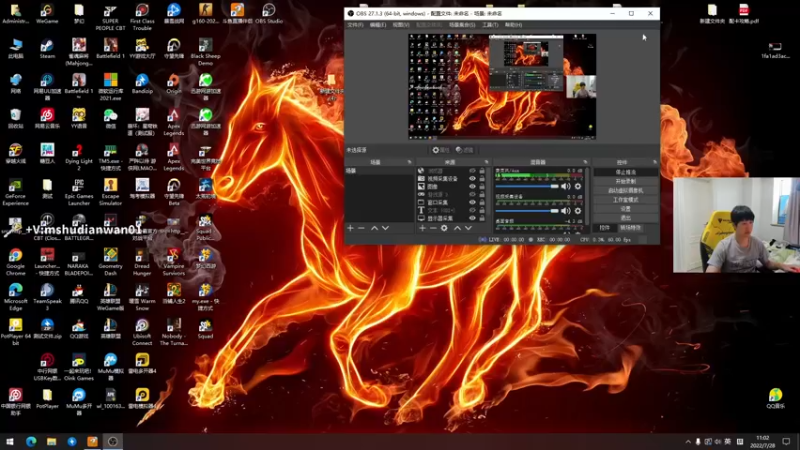Toggle visibility of 显示器采集 source
Screen dimensions: 800x450
point(472,218)
